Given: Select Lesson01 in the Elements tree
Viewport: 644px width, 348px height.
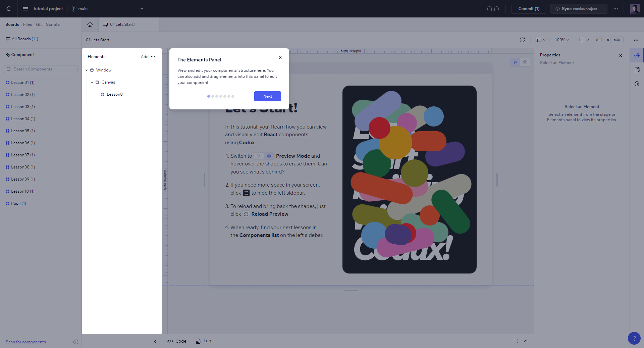Looking at the screenshot, I should pos(116,94).
